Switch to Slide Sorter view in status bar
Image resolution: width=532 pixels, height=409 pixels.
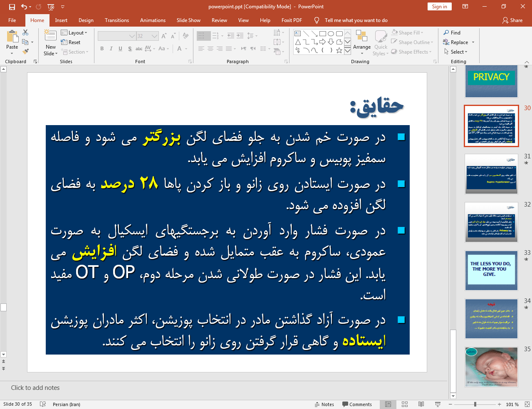(404, 404)
